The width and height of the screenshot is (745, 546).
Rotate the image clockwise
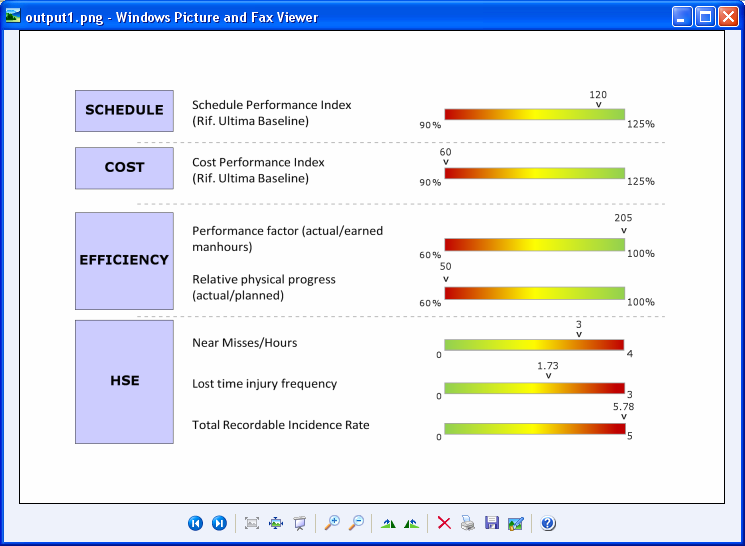389,523
